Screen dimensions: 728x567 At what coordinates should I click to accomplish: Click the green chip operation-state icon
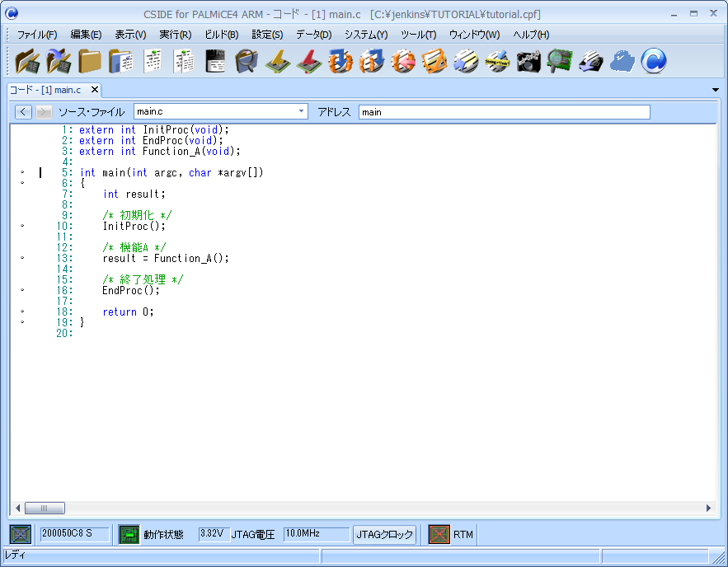[x=129, y=534]
